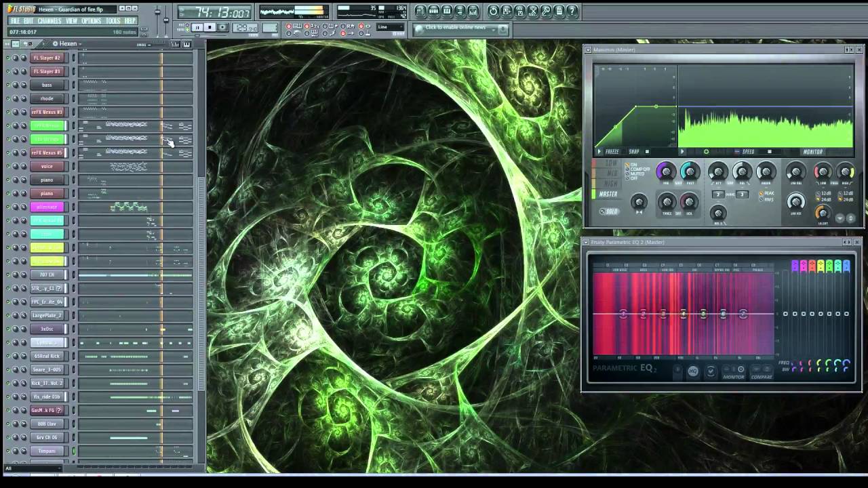Select the 3xOsc channel button
The height and width of the screenshot is (488, 868).
47,329
